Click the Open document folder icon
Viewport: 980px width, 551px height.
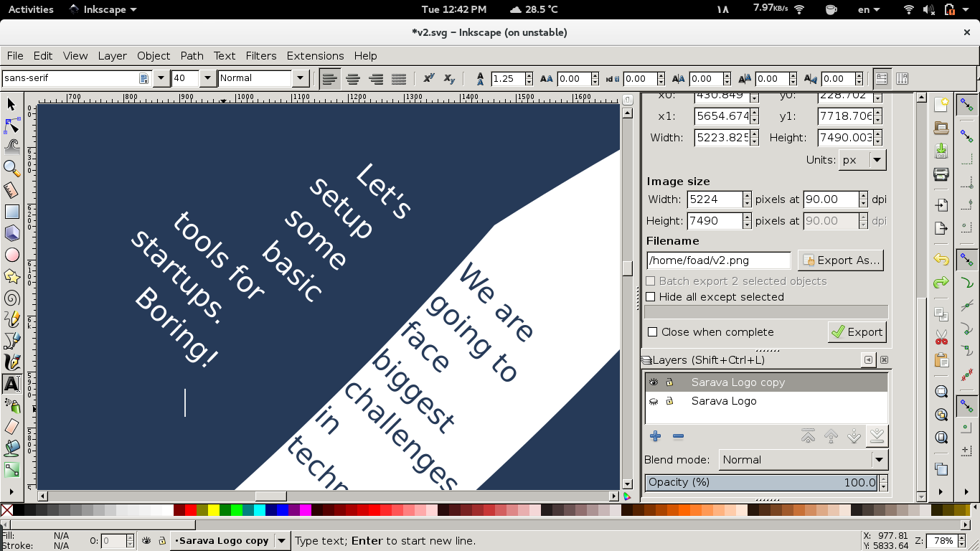pos(941,128)
